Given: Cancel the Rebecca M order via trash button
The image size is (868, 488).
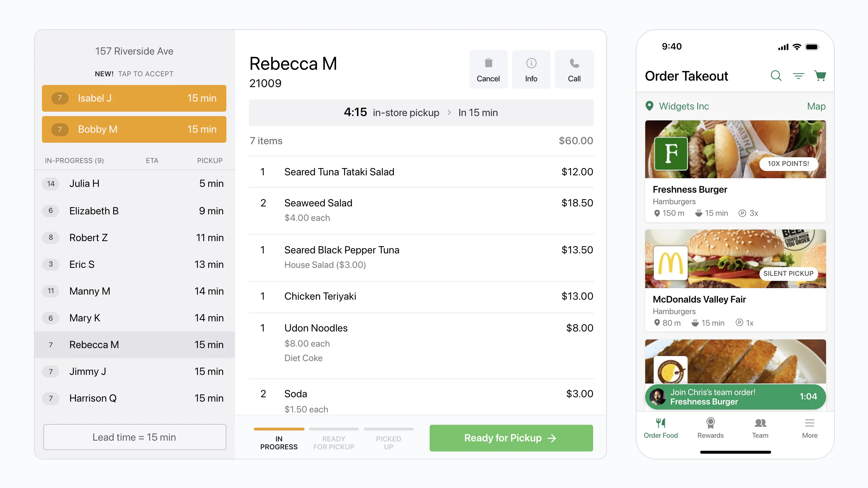Looking at the screenshot, I should click(488, 69).
